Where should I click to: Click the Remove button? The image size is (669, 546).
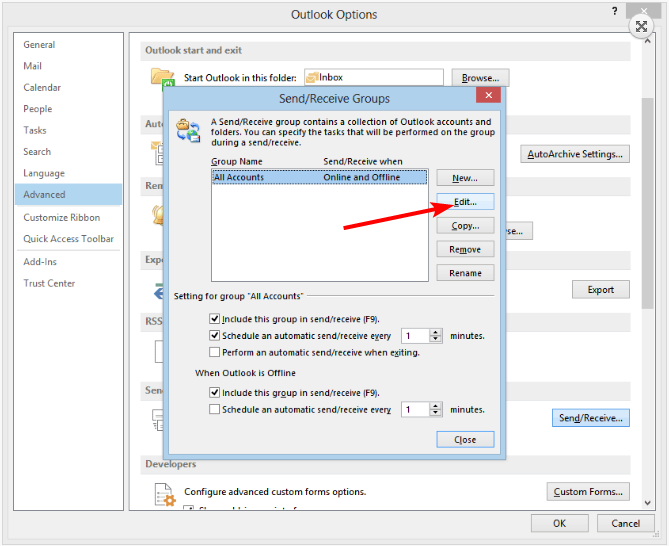[465, 249]
